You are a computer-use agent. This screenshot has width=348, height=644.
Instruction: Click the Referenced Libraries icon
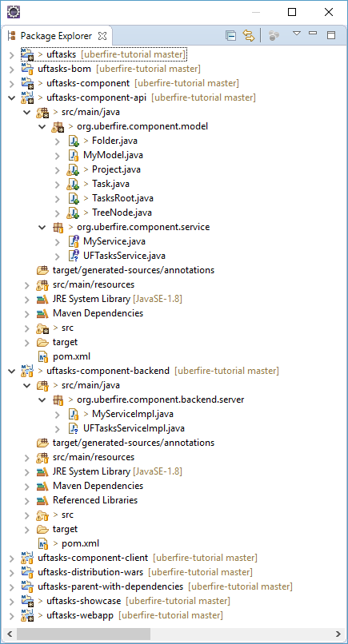[x=42, y=500]
